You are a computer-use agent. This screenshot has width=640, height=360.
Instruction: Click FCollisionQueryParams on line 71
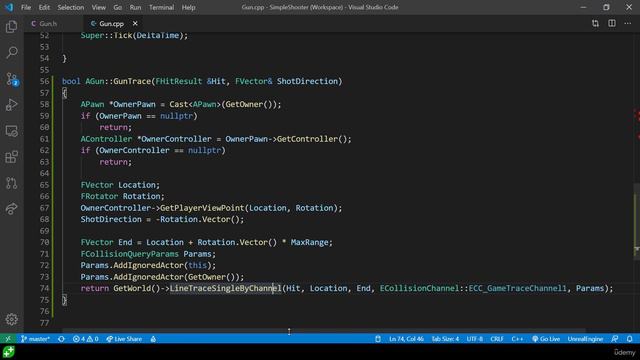tap(129, 254)
